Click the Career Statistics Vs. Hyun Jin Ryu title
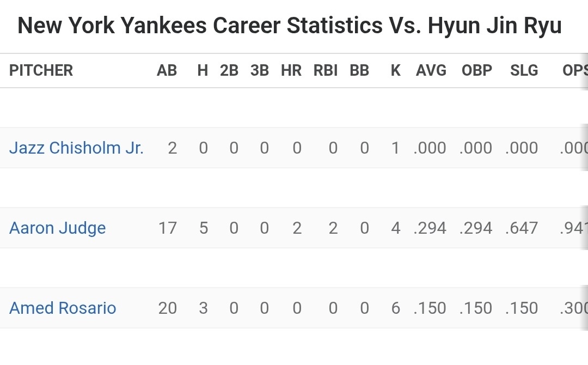 (x=289, y=26)
